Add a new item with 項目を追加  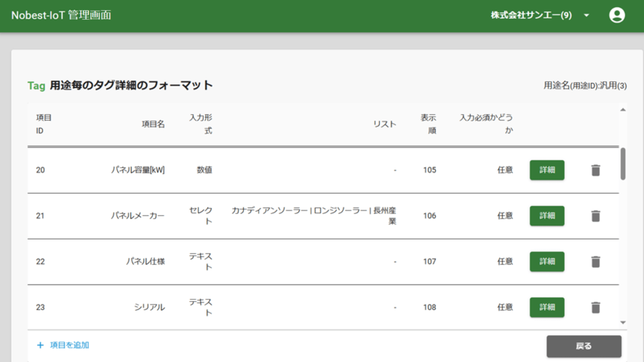69,345
